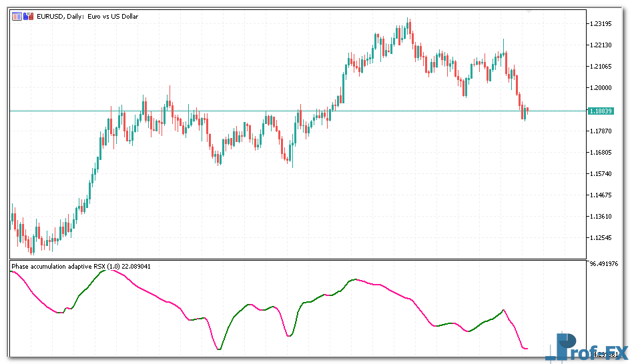Click the 1.22130 price scale label
630x364 pixels.
coord(601,45)
